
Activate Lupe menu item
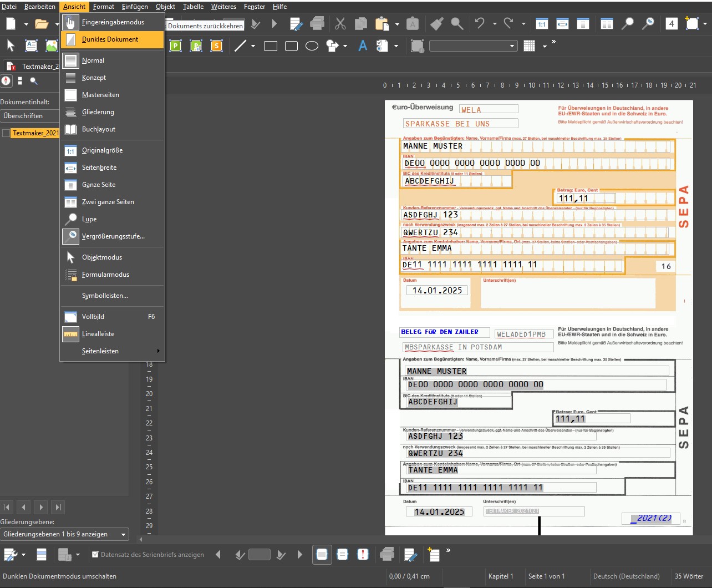pos(112,219)
